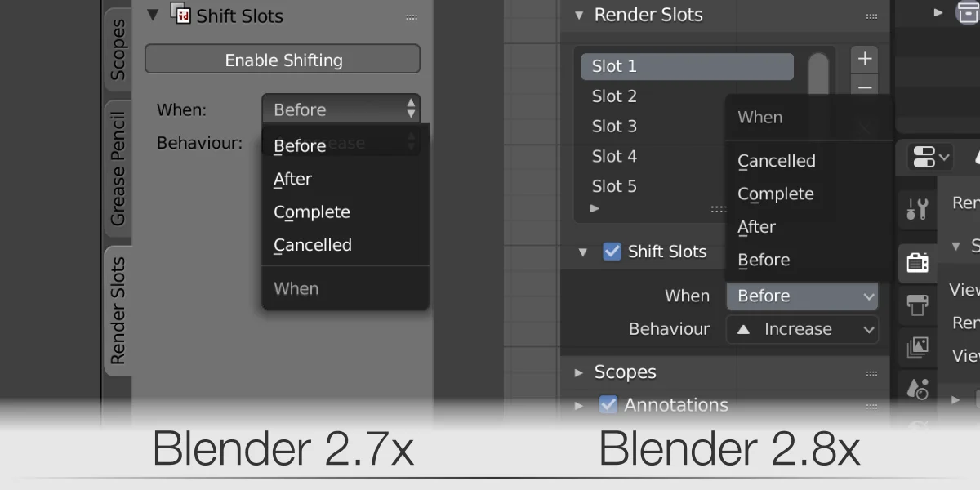Click the ID data icon beside Shift Slots
Viewport: 980px width, 490px height.
point(180,15)
